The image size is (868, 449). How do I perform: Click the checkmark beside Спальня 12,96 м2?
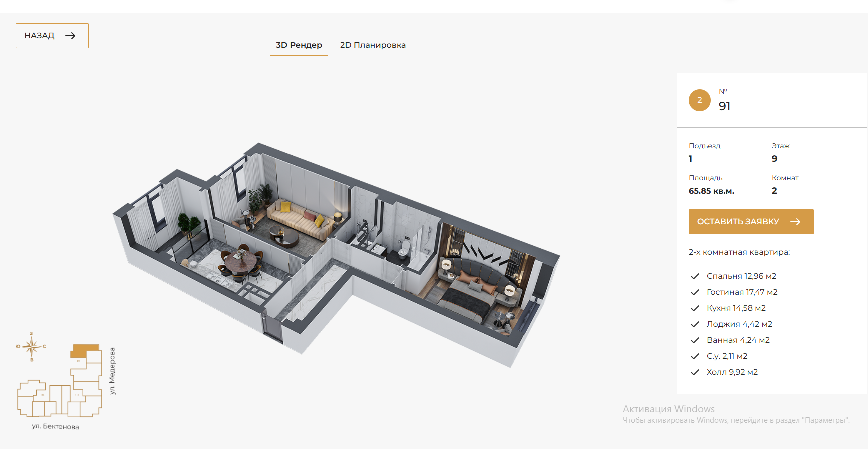pos(695,276)
